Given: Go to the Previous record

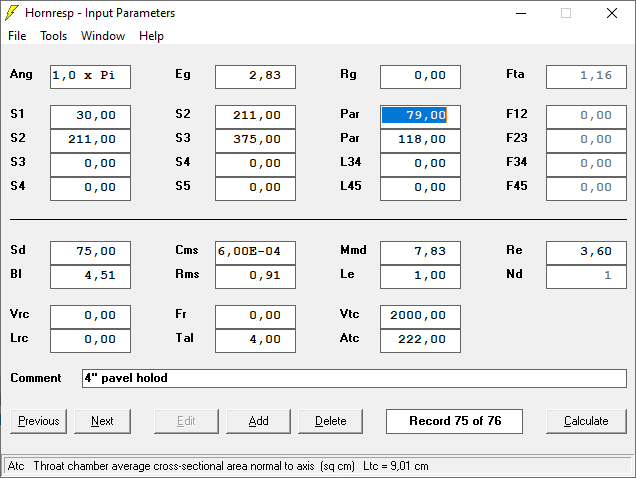Looking at the screenshot, I should click(x=39, y=421).
